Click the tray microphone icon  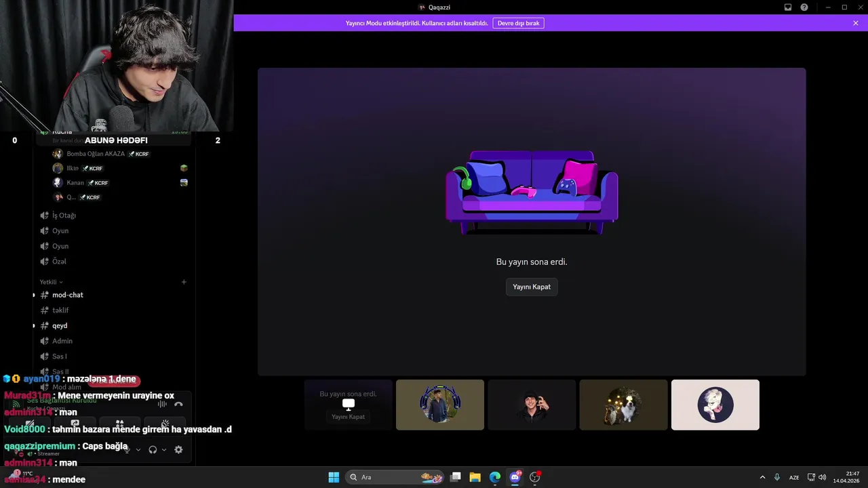pyautogui.click(x=777, y=477)
